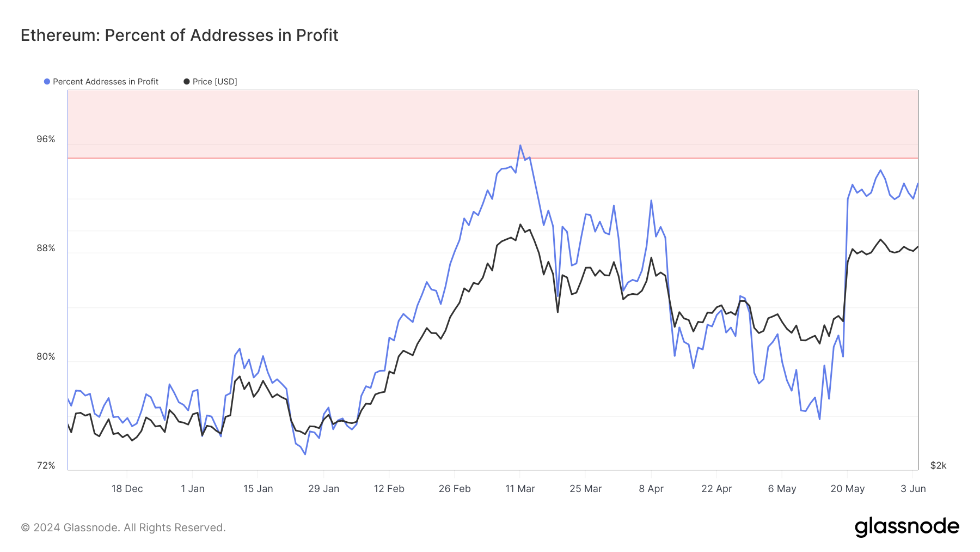The image size is (980, 552).
Task: Click the 72% axis label
Action: [x=46, y=466]
